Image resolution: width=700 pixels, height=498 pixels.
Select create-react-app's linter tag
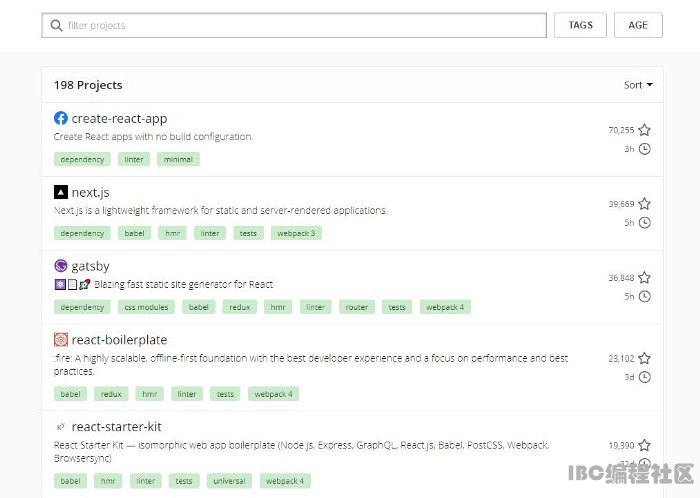coord(134,159)
